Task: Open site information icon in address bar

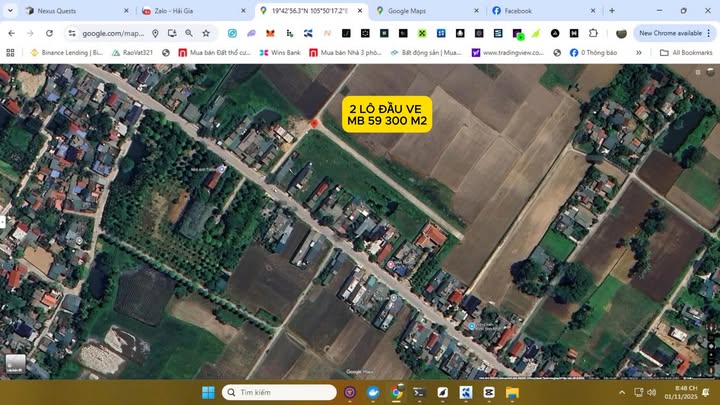Action: pyautogui.click(x=72, y=33)
